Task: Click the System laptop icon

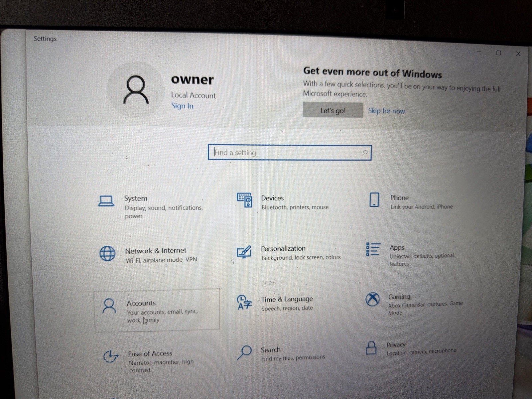Action: (x=106, y=201)
